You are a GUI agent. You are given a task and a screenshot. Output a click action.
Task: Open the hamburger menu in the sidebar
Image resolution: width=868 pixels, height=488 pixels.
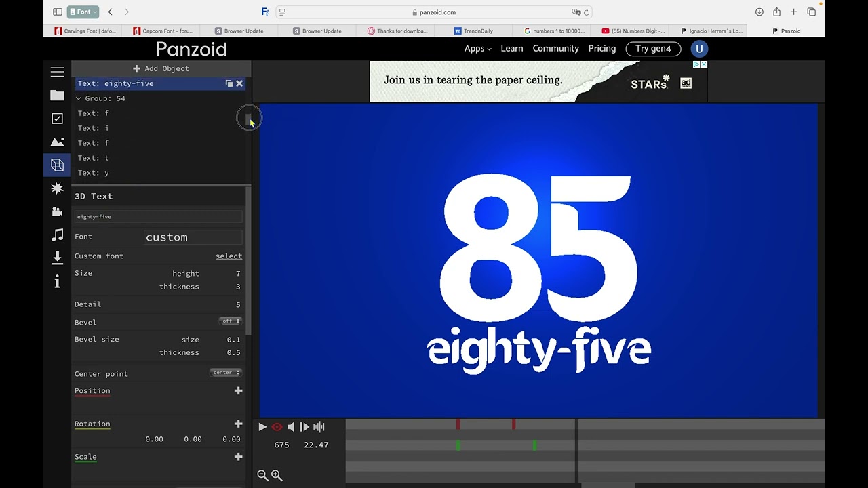(x=57, y=71)
